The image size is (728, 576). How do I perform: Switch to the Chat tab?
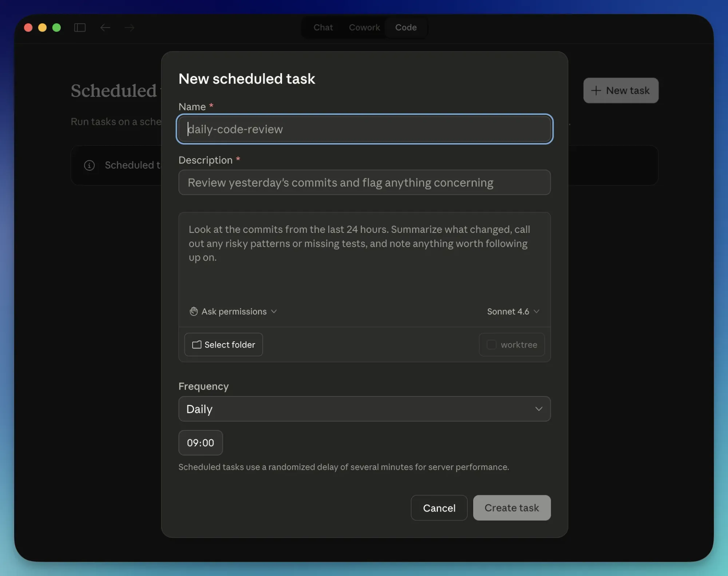(x=323, y=28)
